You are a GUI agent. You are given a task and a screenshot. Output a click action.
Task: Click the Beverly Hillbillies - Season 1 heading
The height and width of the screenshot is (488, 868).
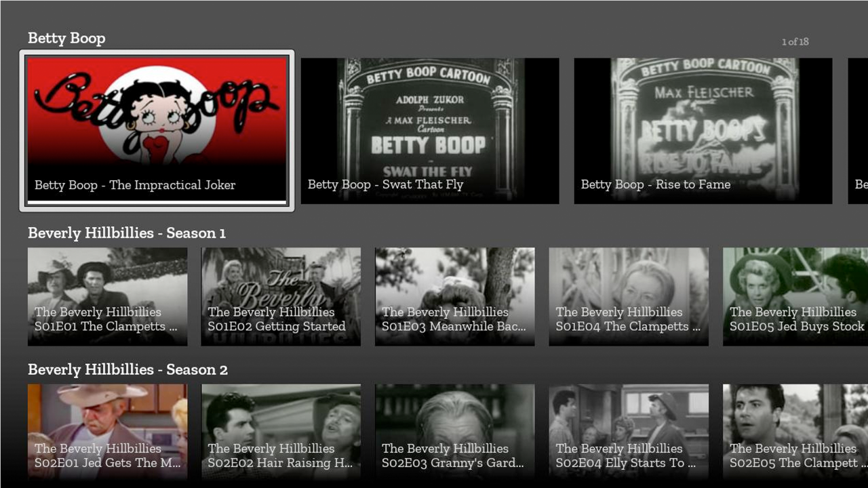point(127,233)
